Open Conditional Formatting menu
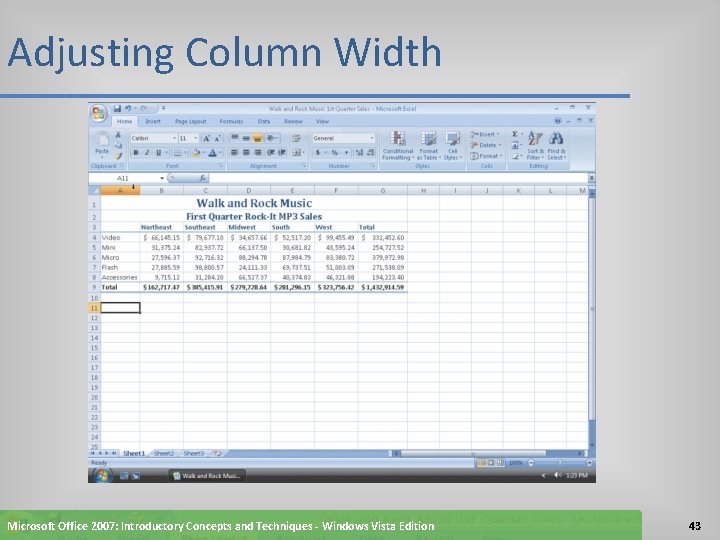 [x=398, y=146]
